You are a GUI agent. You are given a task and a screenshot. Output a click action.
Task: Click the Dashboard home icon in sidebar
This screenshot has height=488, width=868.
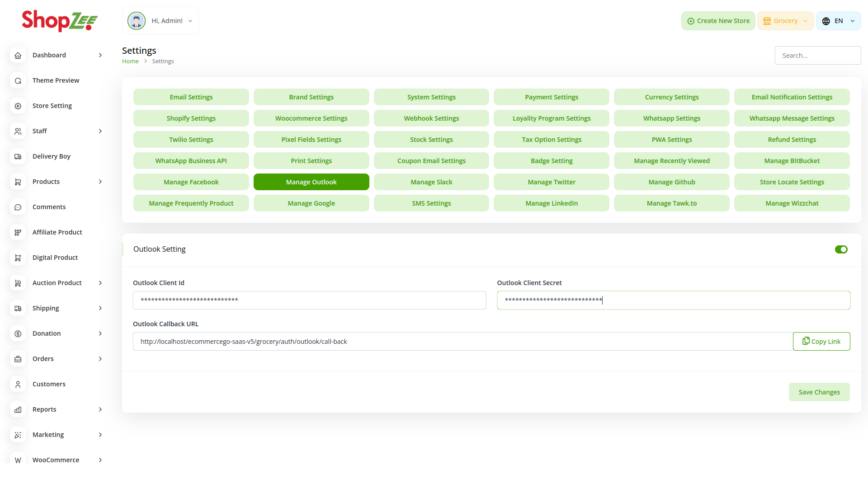click(x=18, y=55)
